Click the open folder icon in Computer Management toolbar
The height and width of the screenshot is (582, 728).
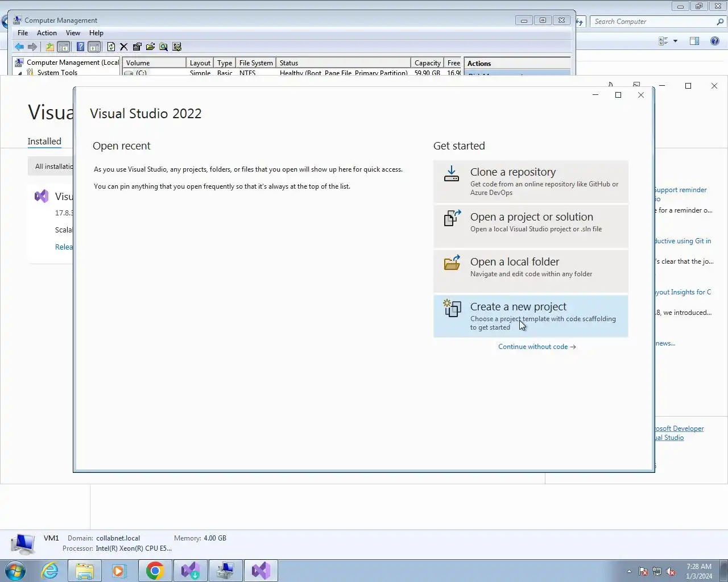(150, 47)
